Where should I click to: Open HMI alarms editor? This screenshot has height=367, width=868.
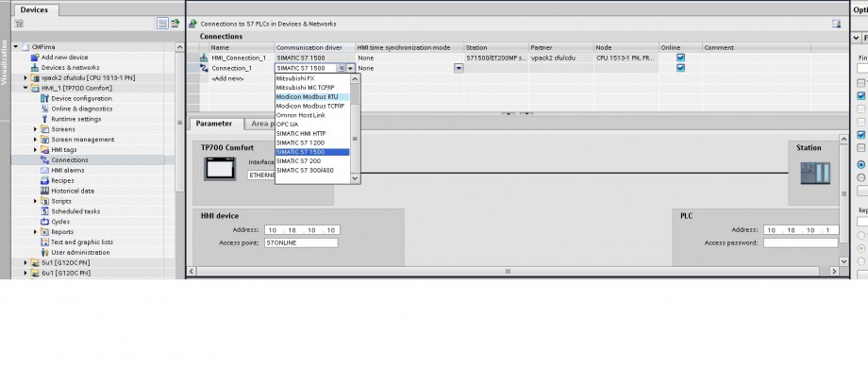68,170
